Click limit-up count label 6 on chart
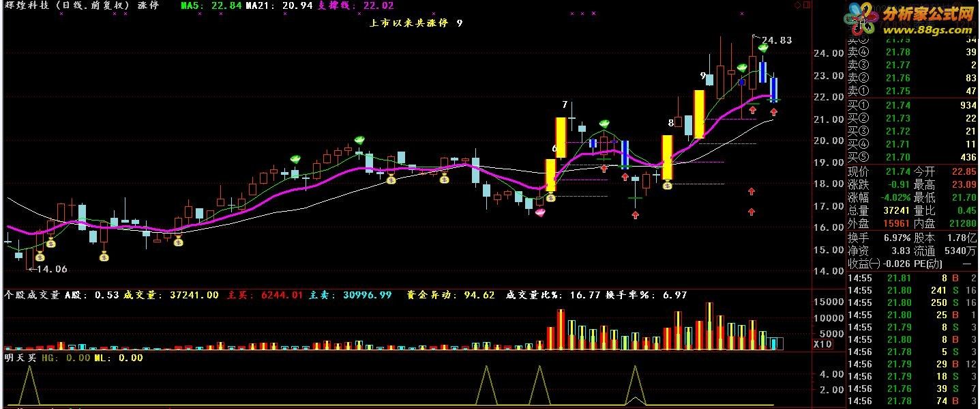The image size is (980, 409). pyautogui.click(x=554, y=147)
